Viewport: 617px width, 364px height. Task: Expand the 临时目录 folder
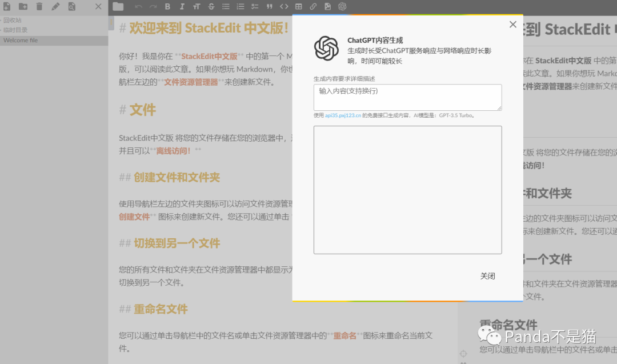54,30
